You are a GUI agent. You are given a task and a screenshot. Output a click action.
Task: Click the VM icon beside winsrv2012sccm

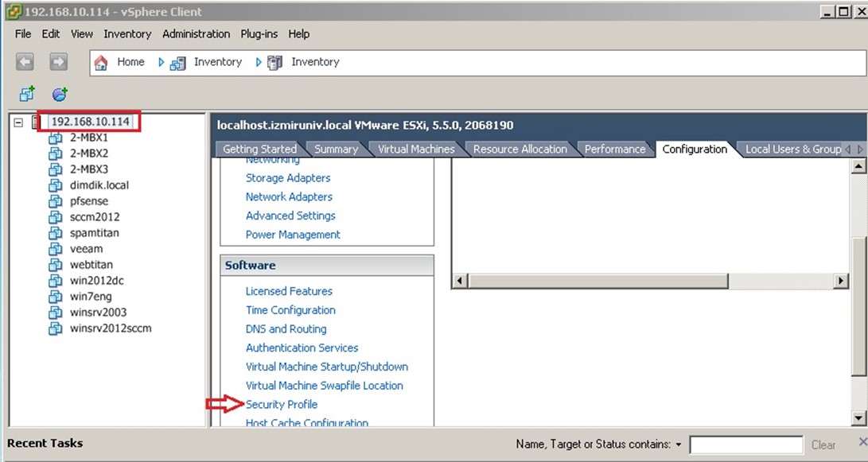pos(56,328)
